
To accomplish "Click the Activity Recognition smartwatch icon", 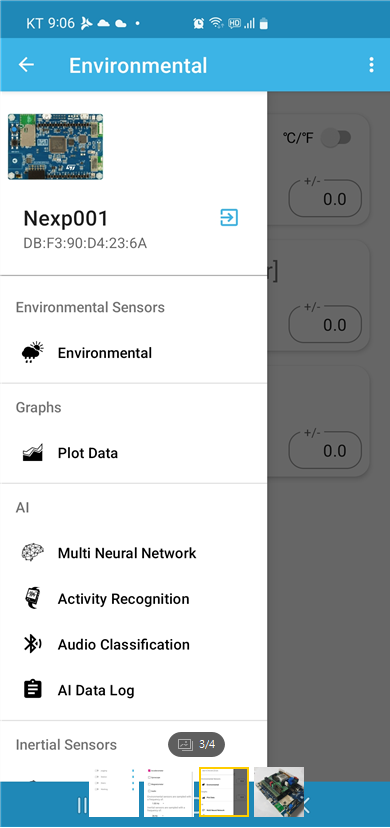I will point(33,599).
